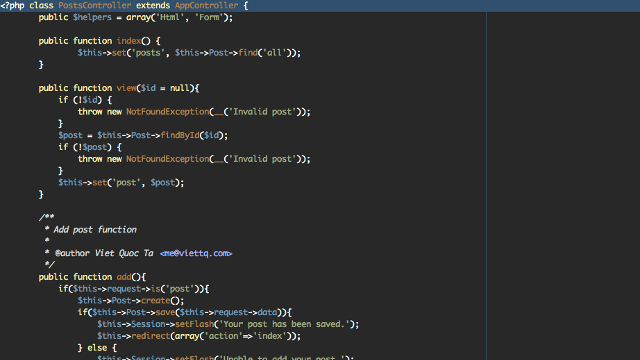Viewport: 640px width, 360px height.
Task: Click the @author Viet Quoc Ta comment
Action: point(104,253)
